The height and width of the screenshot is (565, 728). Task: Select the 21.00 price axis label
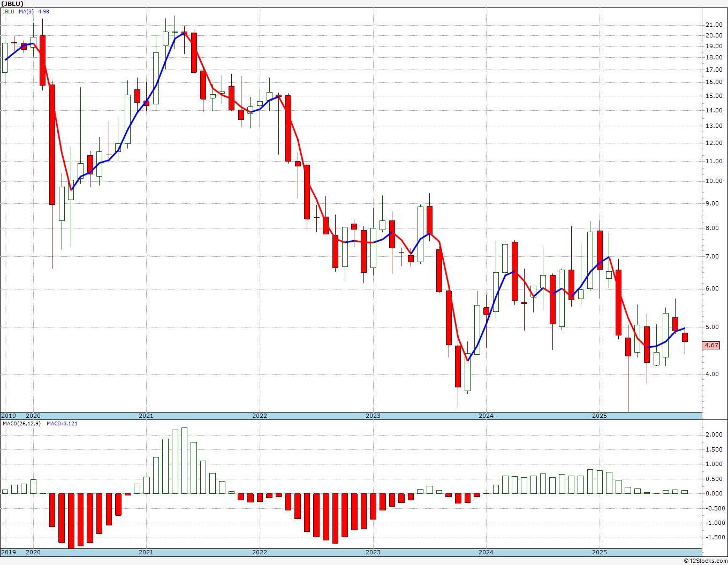coord(713,25)
